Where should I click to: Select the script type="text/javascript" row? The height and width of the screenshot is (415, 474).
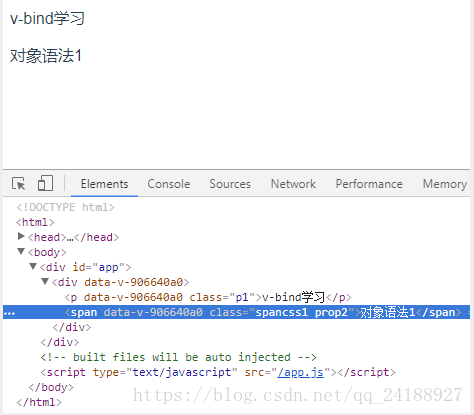point(218,372)
